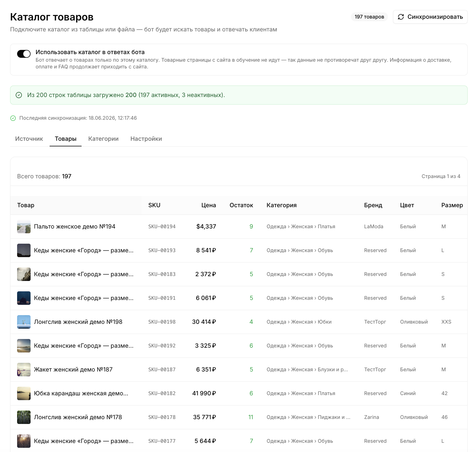This screenshot has height=452, width=476.
Task: Click the 35 771₽ price cell
Action: coord(205,417)
